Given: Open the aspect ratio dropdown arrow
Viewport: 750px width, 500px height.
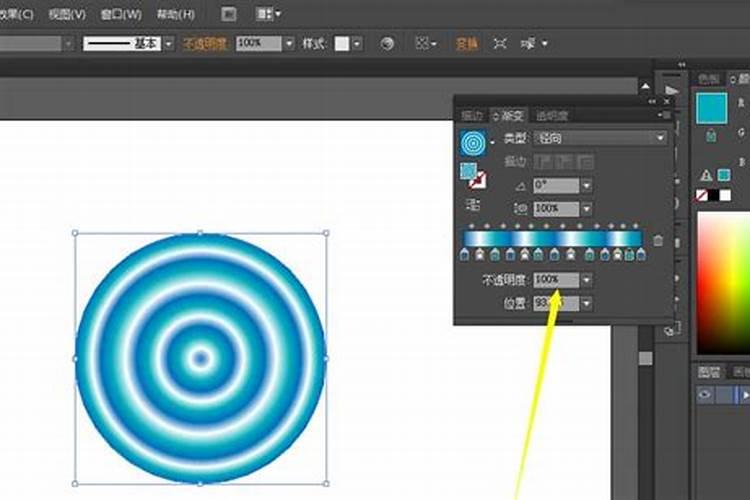Looking at the screenshot, I should [x=586, y=209].
